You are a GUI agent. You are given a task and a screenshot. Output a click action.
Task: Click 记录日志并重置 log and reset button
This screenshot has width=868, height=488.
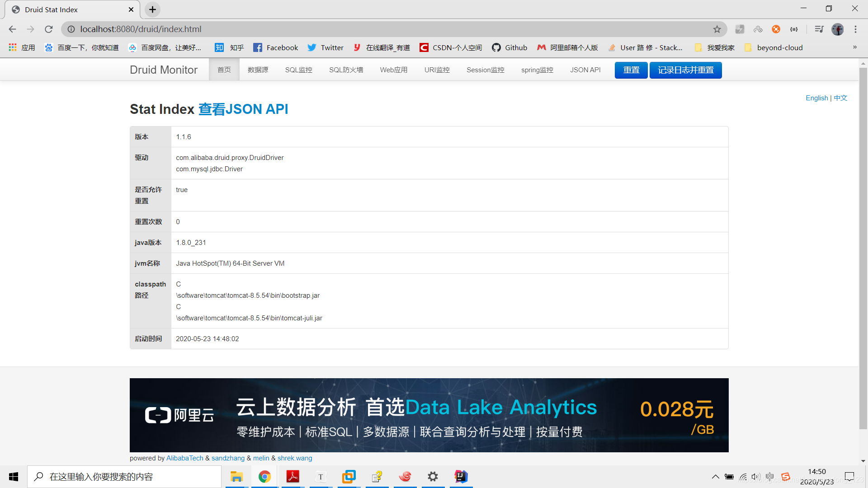pos(685,70)
